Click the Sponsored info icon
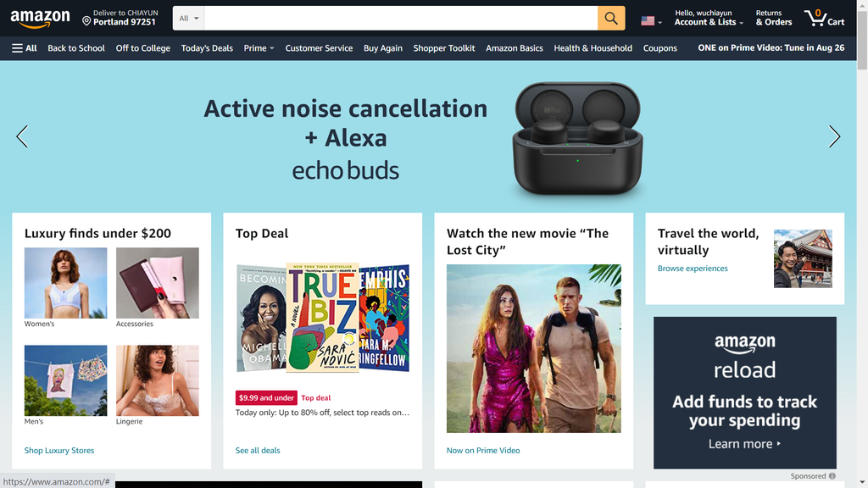 point(832,476)
